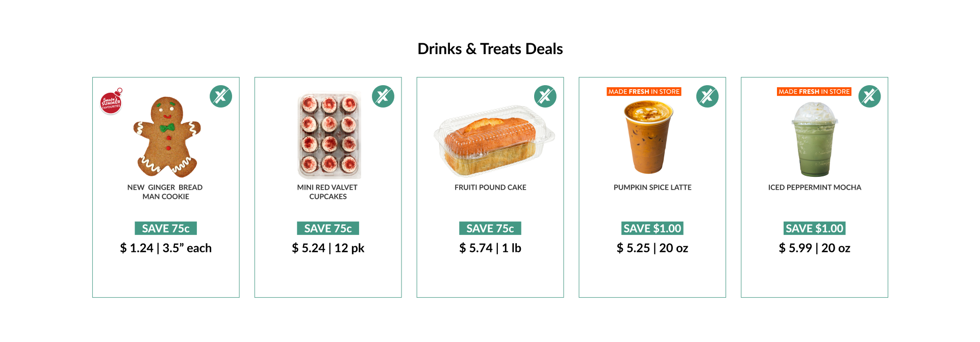Open the gingerbread man cookie image

pyautogui.click(x=167, y=137)
